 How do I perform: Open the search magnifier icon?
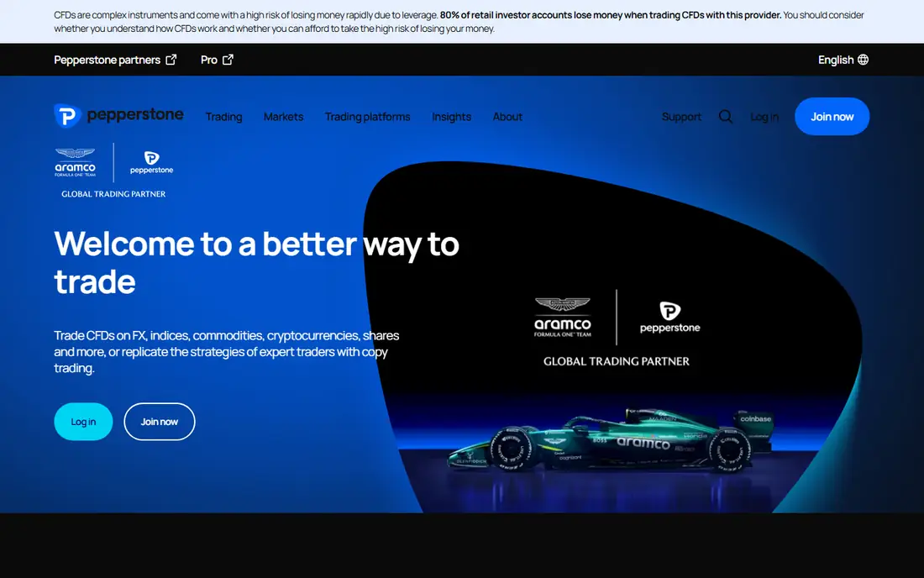coord(726,117)
